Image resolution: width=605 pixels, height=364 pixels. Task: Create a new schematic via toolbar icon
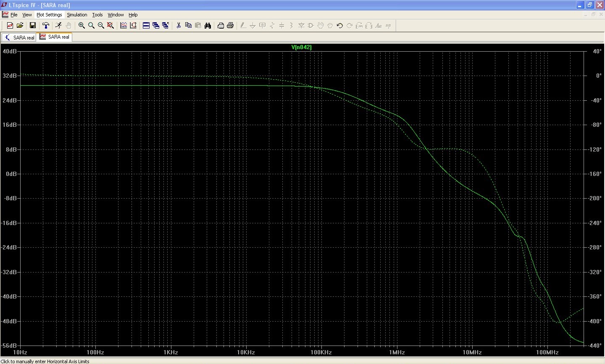click(x=10, y=26)
